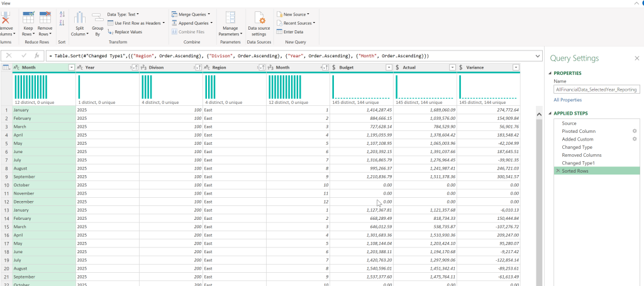644x286 pixels.
Task: Open the Pivoted Column step settings gear
Action: (634, 131)
